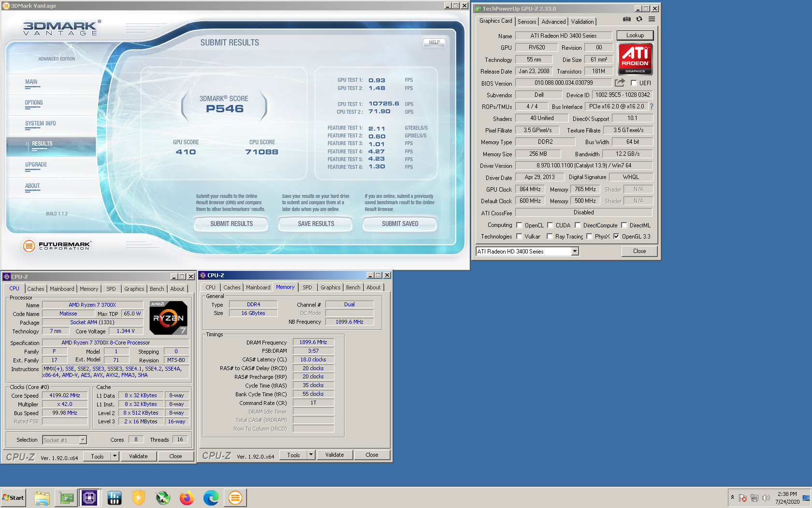Toggle the Vulkan checkbox
The width and height of the screenshot is (812, 508).
(519, 236)
